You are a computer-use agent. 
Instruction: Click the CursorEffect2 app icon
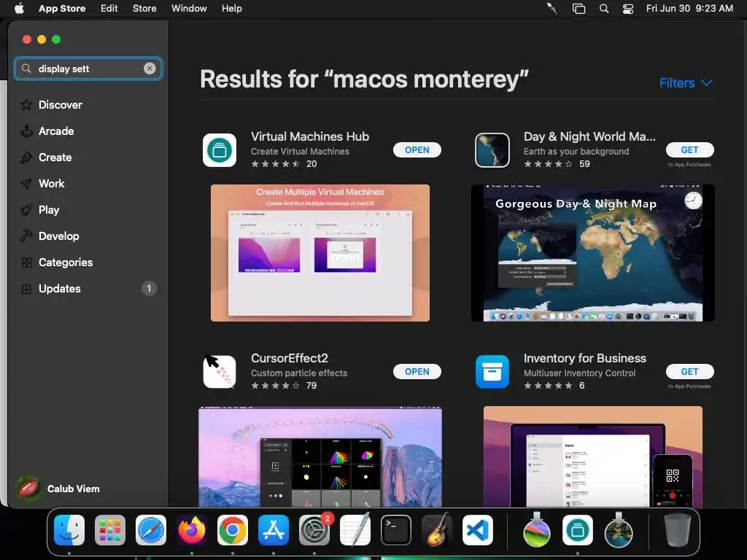(220, 371)
